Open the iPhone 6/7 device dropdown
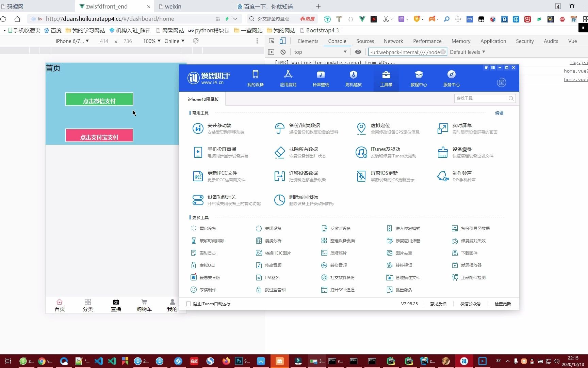 pyautogui.click(x=72, y=41)
